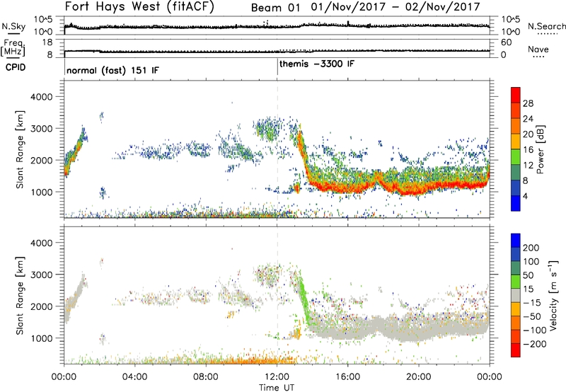
Task: Click the 'Freq. [MHz]' axis label
Action: (13, 47)
